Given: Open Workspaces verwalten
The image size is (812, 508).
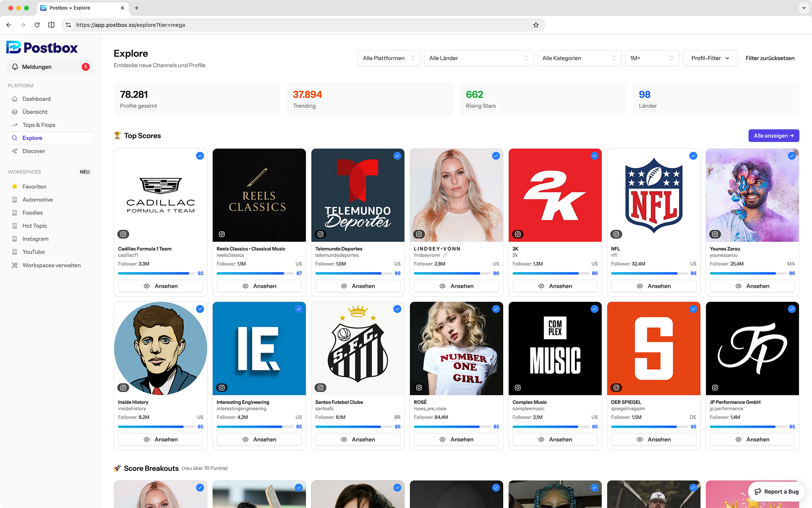Looking at the screenshot, I should point(50,265).
